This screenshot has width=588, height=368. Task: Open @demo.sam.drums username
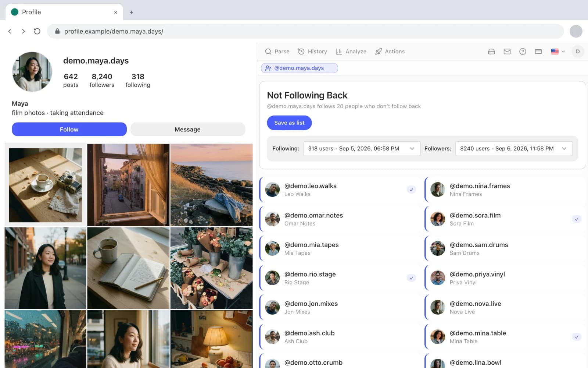coord(479,245)
